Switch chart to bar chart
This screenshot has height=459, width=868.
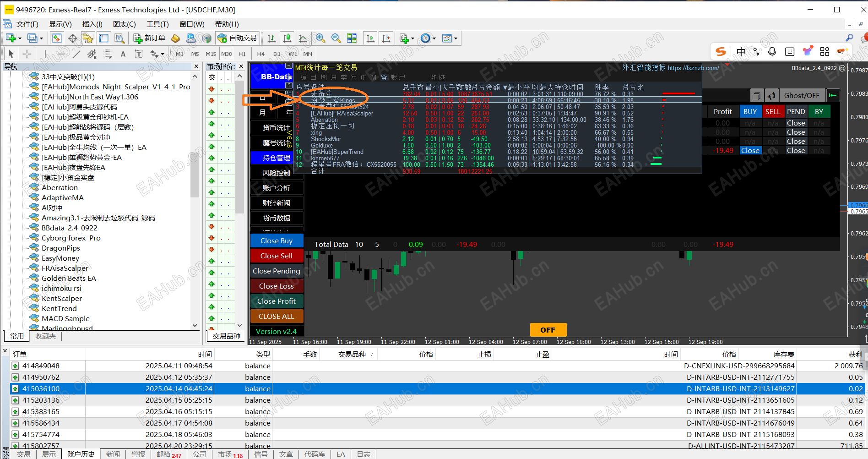(271, 38)
